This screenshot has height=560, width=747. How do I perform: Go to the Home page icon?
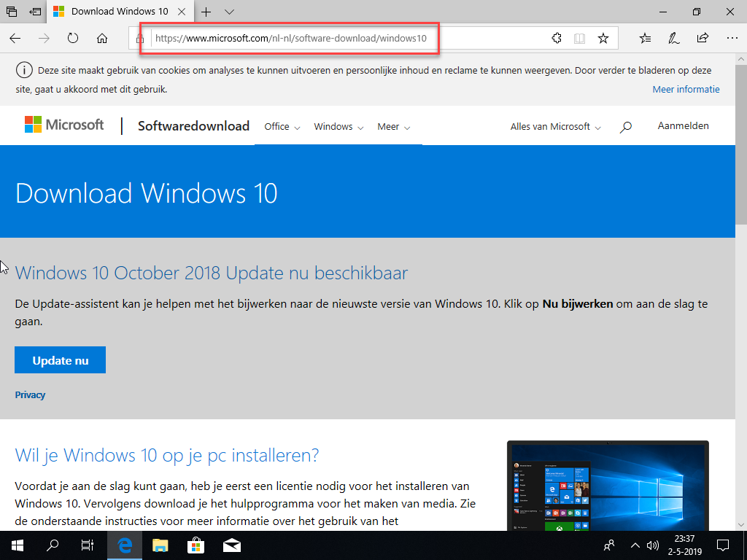(x=102, y=38)
